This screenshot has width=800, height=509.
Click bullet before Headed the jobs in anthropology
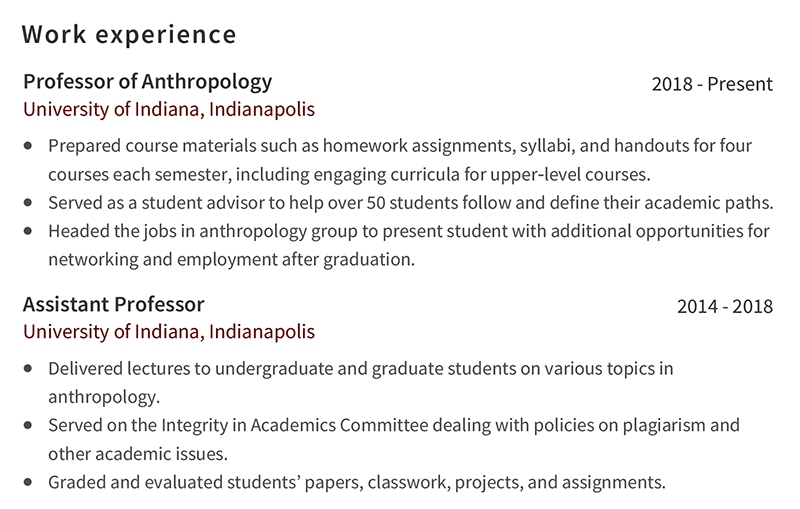28,231
